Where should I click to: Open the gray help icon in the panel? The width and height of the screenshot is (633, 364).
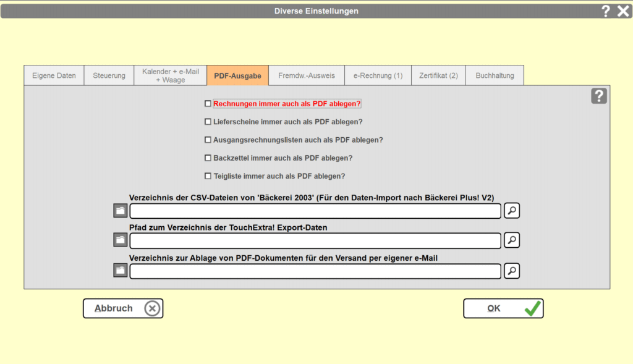point(598,96)
